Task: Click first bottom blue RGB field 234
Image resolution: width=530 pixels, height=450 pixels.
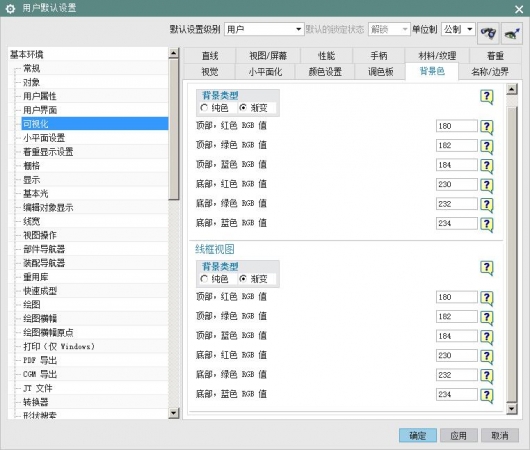Action: click(x=456, y=223)
